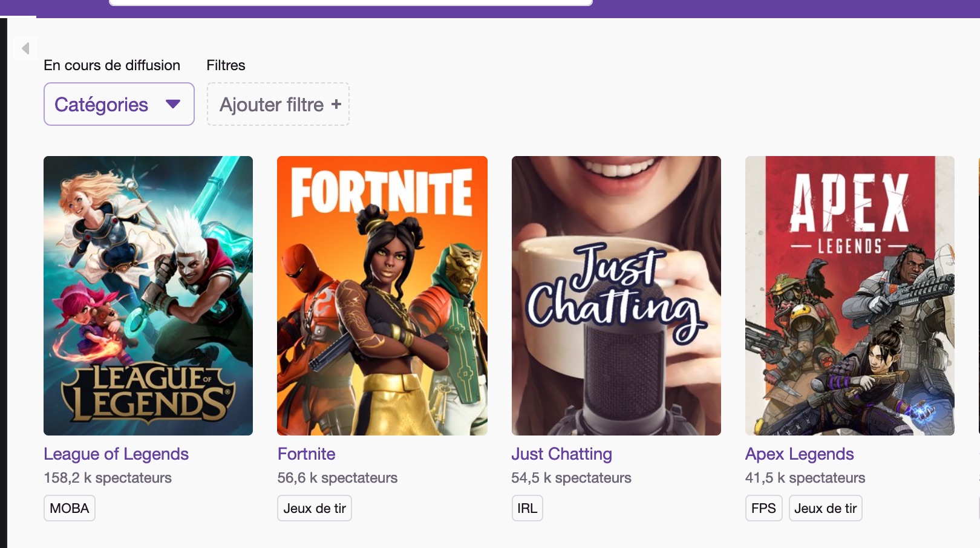980x548 pixels.
Task: Click the 158,2 k spectateurs text
Action: click(x=108, y=478)
